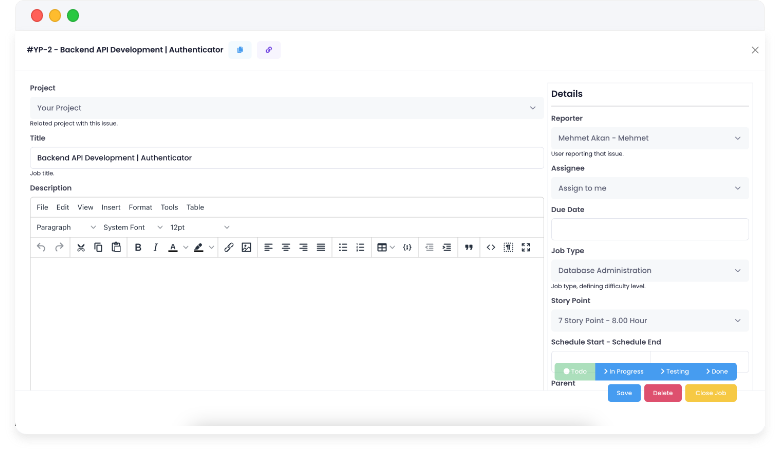Click the Save button

tap(624, 393)
